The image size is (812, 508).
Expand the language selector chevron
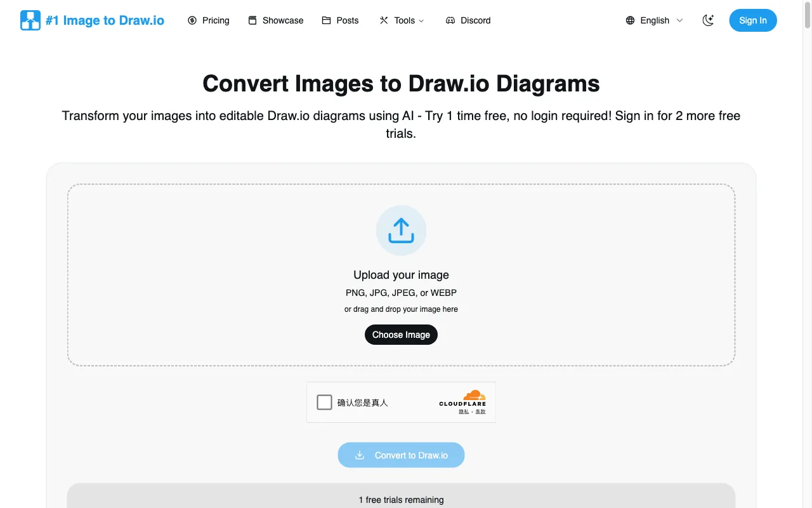click(680, 20)
